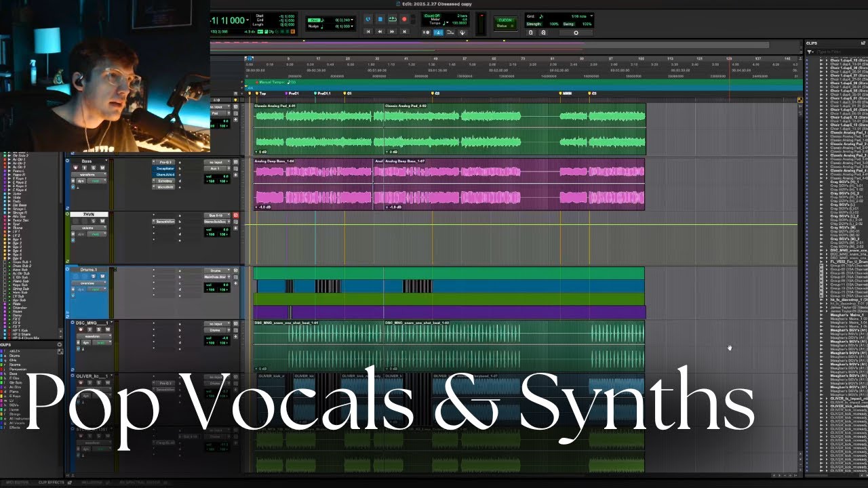Click the Clips list filter field

click(x=841, y=52)
